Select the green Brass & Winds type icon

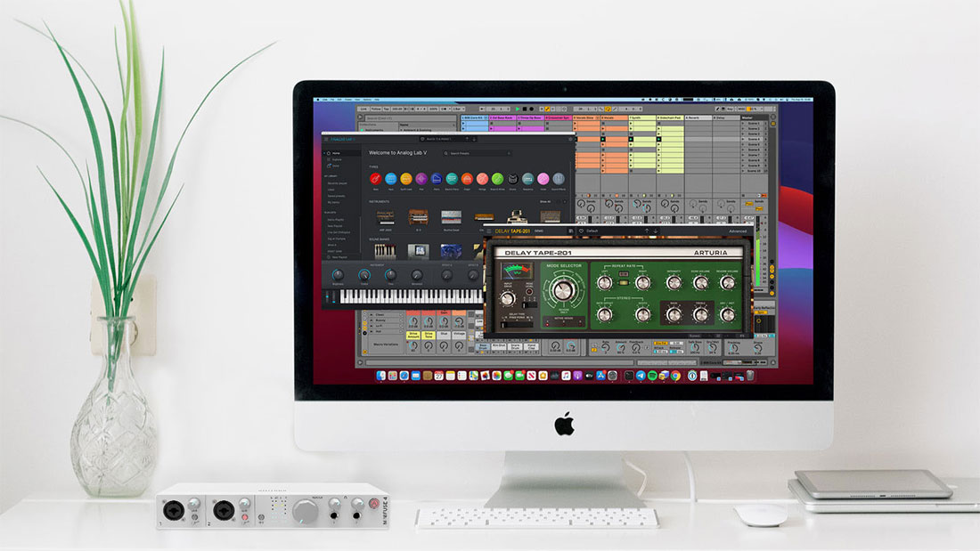497,179
